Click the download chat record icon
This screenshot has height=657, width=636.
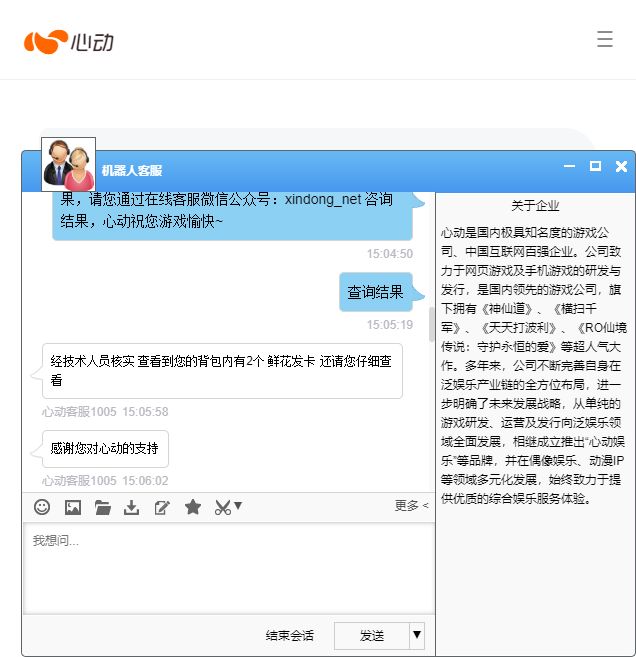coord(132,507)
